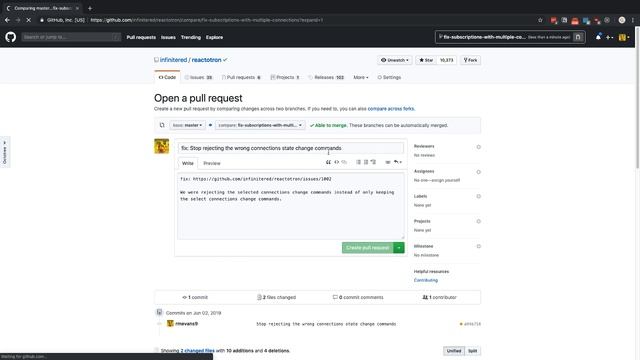Switch to the Projects repo tab
Screen dimensions: 640x360
click(x=284, y=77)
